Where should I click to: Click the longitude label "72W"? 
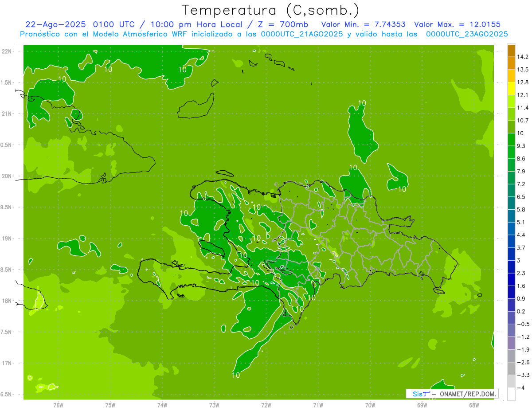point(266,405)
